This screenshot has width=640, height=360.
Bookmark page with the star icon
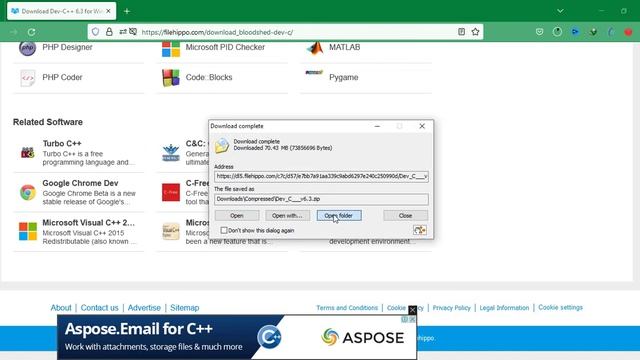475,32
